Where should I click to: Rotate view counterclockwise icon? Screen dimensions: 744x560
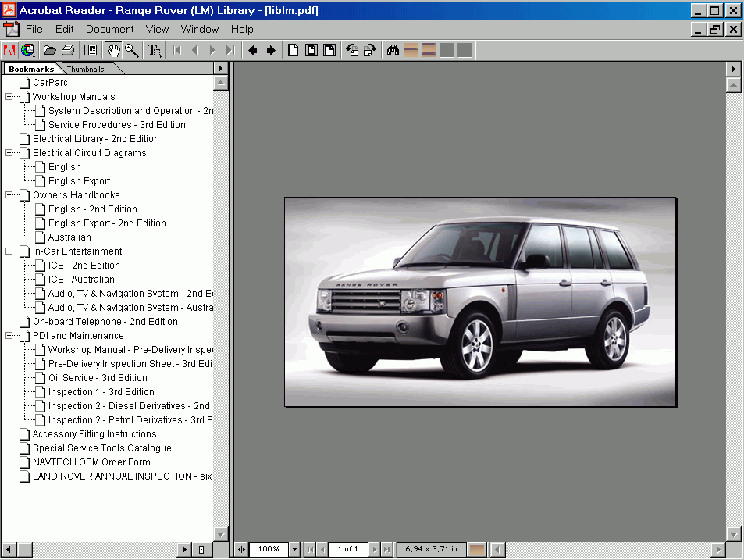[352, 50]
